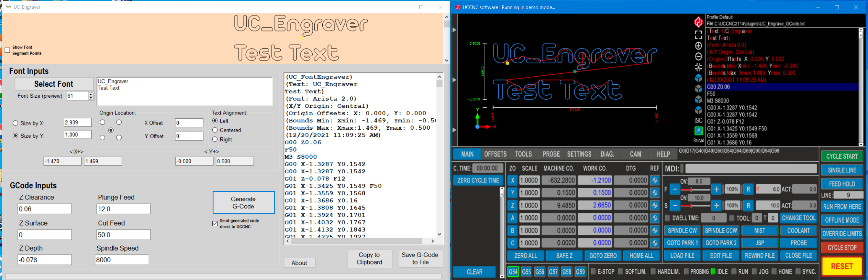Zero the Y axis with the Y button

[513, 193]
